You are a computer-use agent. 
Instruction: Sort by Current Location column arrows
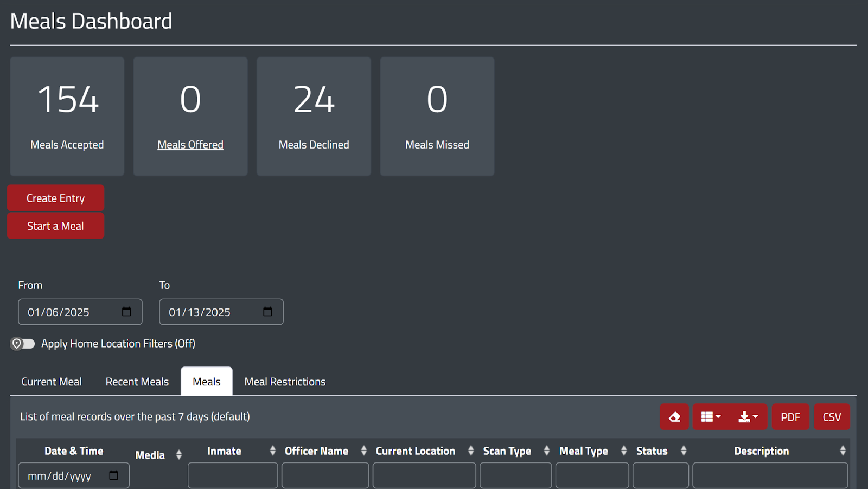[x=470, y=451]
